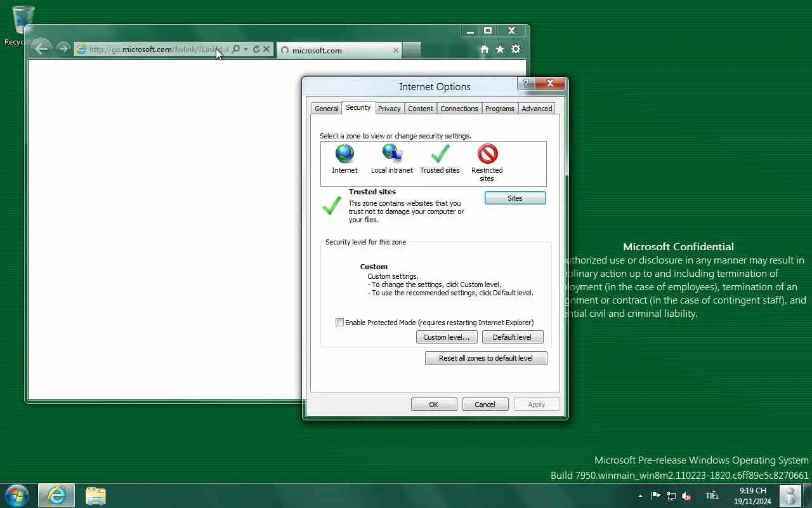This screenshot has height=508, width=812.
Task: Click the Default level button
Action: tap(512, 337)
